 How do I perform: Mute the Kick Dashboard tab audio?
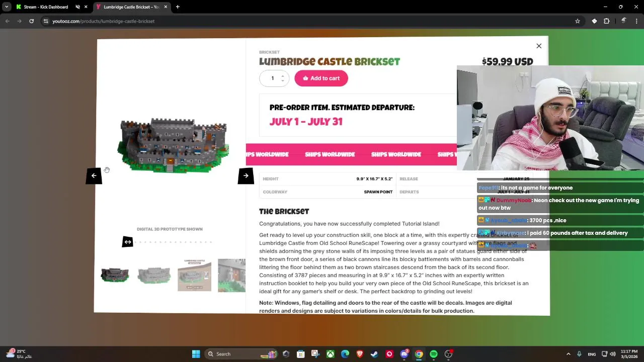(x=77, y=7)
